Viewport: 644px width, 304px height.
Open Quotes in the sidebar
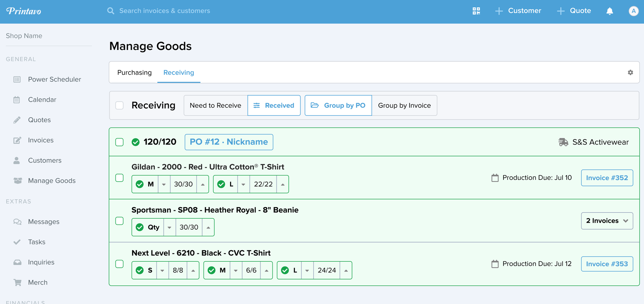click(40, 120)
